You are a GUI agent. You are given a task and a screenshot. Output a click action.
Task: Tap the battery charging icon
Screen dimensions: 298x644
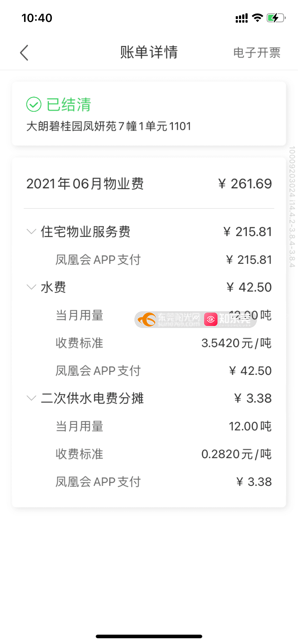point(276,18)
